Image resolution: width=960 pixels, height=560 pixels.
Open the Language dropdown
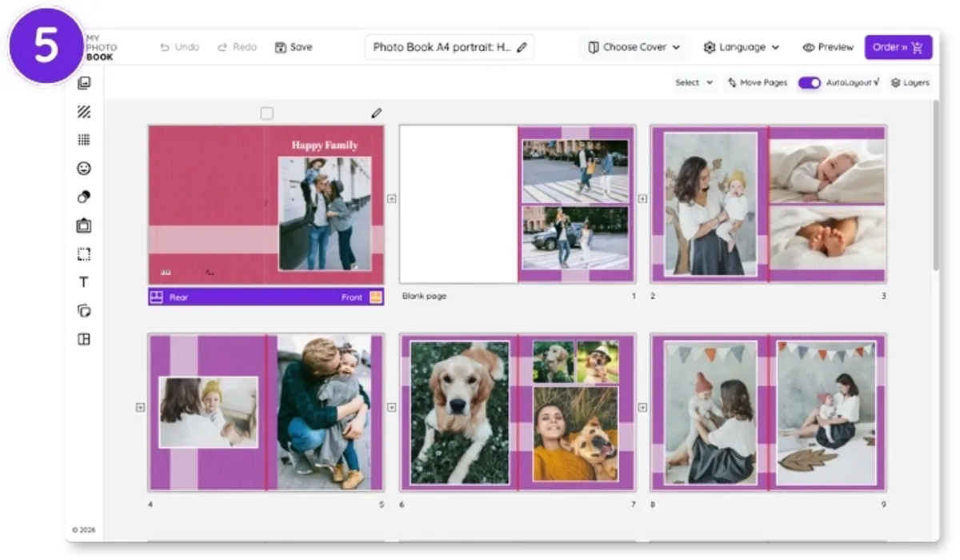tap(742, 47)
